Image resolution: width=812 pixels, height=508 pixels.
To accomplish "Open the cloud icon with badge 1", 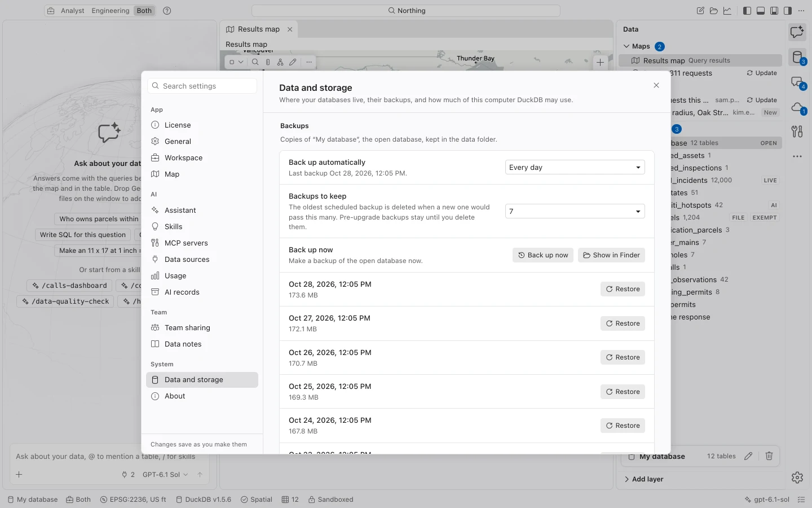I will click(797, 107).
